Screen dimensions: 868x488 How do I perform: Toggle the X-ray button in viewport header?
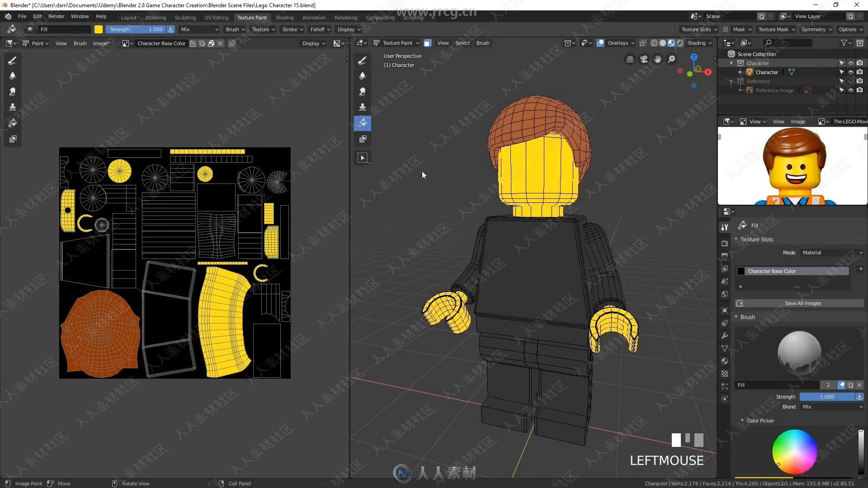pyautogui.click(x=642, y=43)
